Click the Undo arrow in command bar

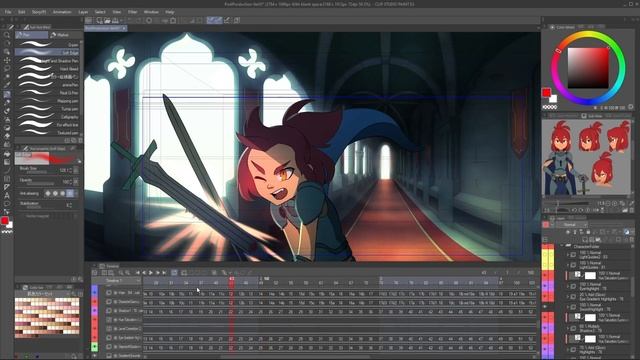tap(130, 20)
